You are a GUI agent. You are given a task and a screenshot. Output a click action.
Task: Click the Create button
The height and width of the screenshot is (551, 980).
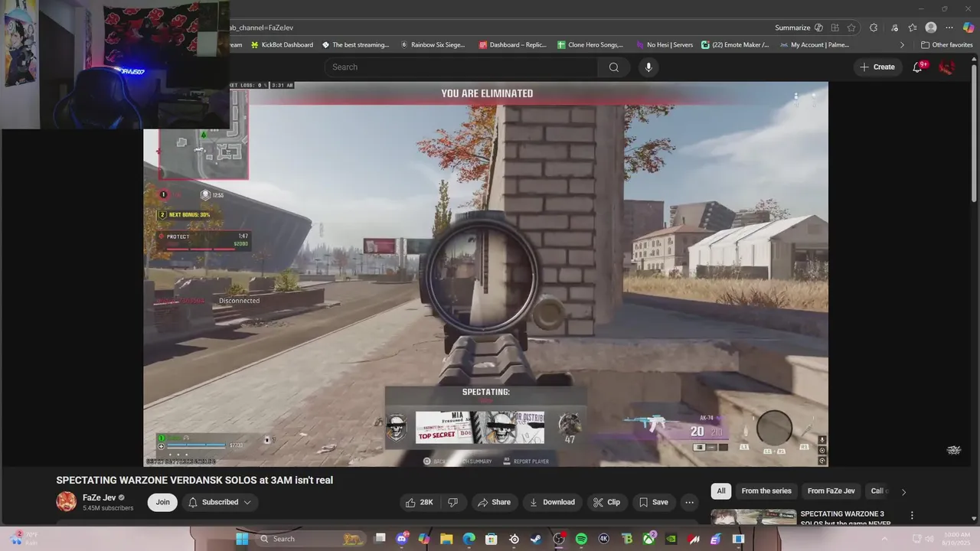[x=877, y=67]
